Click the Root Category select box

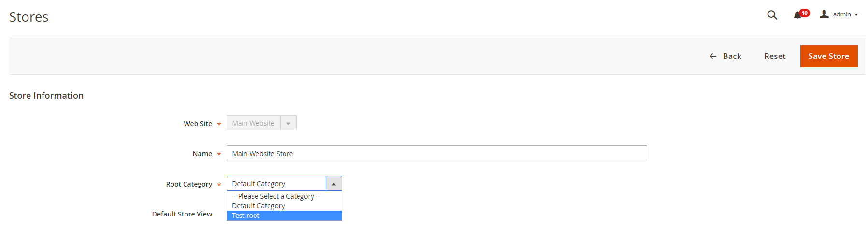[284, 184]
